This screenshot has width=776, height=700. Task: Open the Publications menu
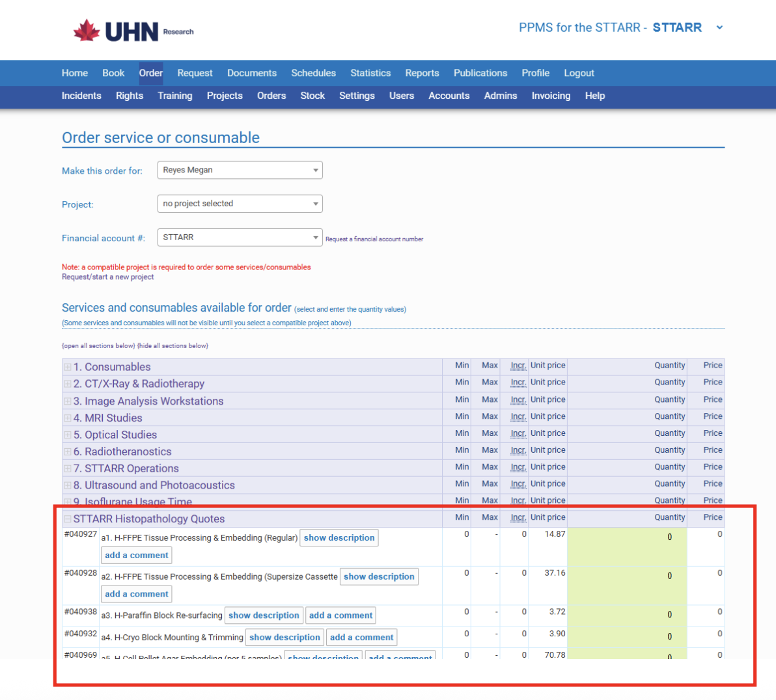[x=480, y=74]
